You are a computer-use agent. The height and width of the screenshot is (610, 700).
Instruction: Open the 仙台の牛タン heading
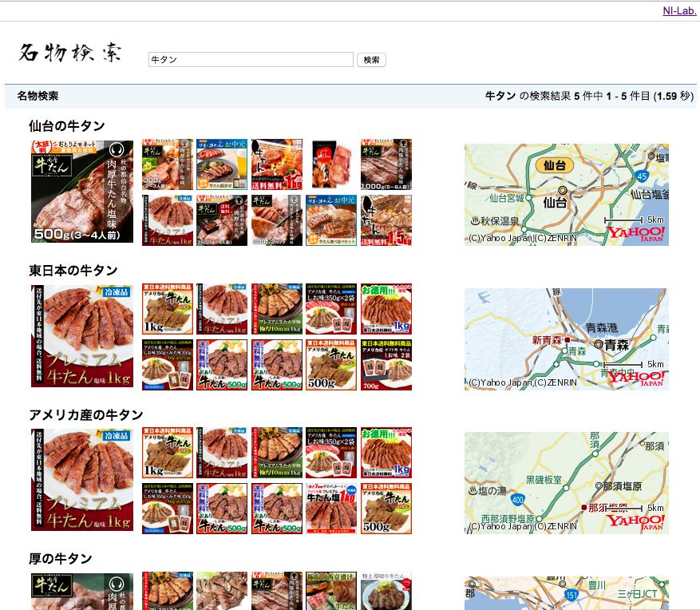tap(66, 126)
